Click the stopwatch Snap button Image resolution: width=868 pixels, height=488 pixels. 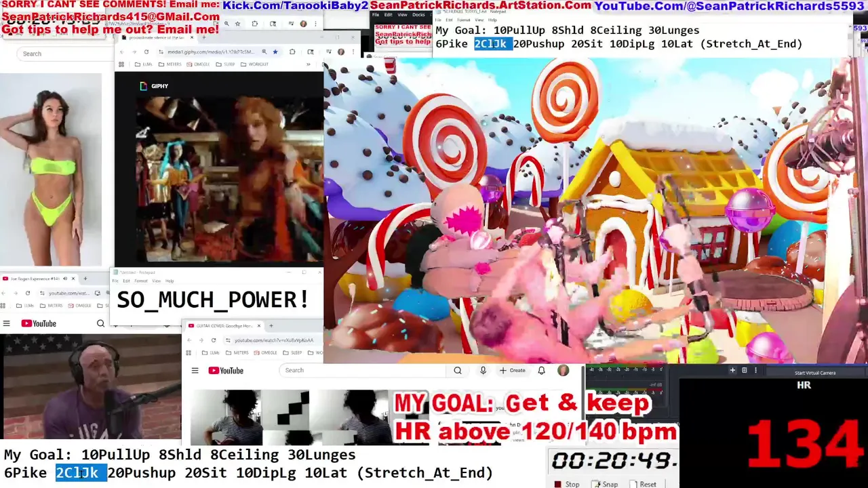[605, 484]
